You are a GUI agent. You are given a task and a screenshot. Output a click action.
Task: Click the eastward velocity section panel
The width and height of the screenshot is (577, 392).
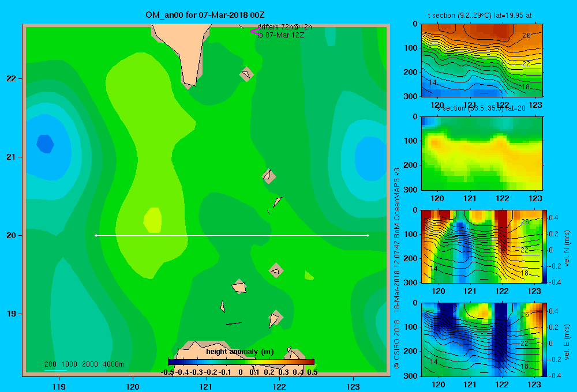[x=482, y=340]
